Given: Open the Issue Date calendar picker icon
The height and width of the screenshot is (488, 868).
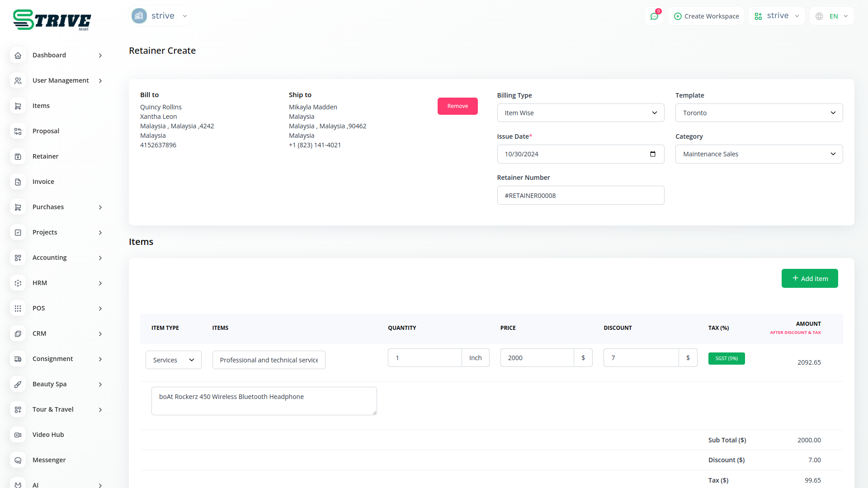Looking at the screenshot, I should coord(652,154).
